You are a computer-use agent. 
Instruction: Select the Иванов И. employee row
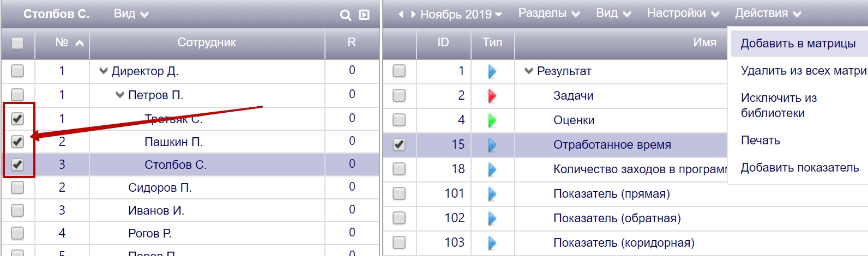click(x=156, y=210)
